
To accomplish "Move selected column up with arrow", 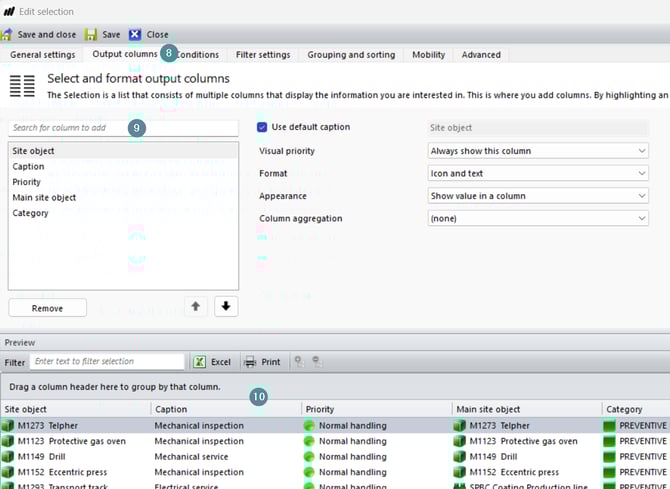I will [x=196, y=306].
